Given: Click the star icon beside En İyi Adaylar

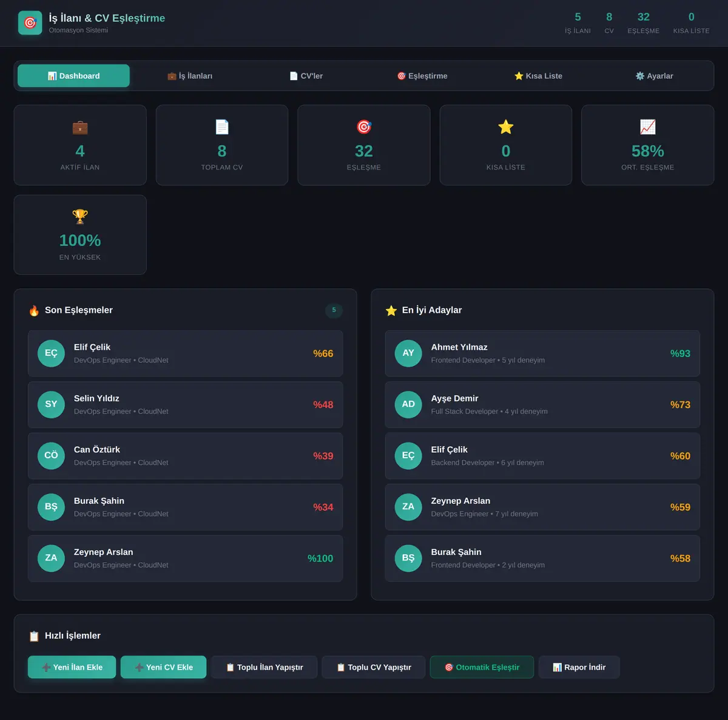Looking at the screenshot, I should coord(391,311).
